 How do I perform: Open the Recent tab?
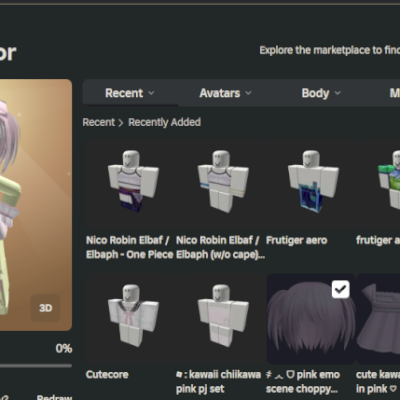tap(130, 93)
